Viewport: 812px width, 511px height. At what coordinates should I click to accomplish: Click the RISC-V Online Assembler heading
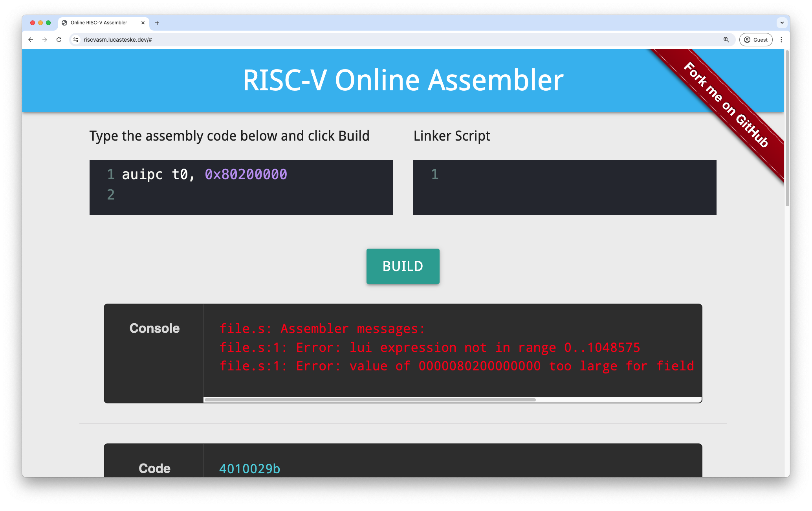point(403,80)
